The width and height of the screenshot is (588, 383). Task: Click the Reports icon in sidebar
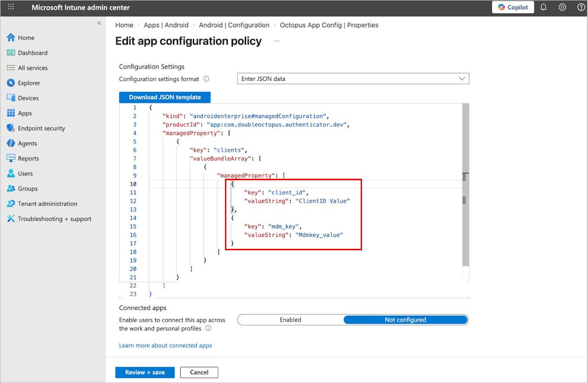point(11,159)
